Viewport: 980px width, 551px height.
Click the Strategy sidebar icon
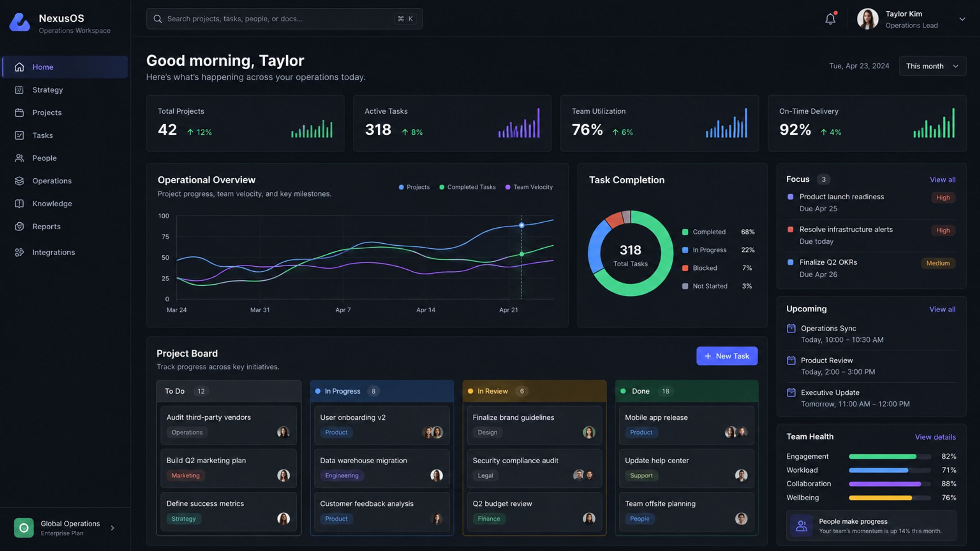(19, 90)
